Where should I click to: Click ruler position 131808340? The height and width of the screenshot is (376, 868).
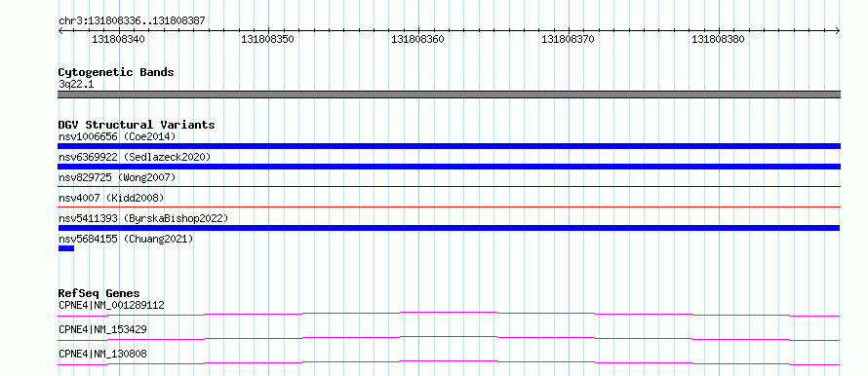pyautogui.click(x=118, y=39)
